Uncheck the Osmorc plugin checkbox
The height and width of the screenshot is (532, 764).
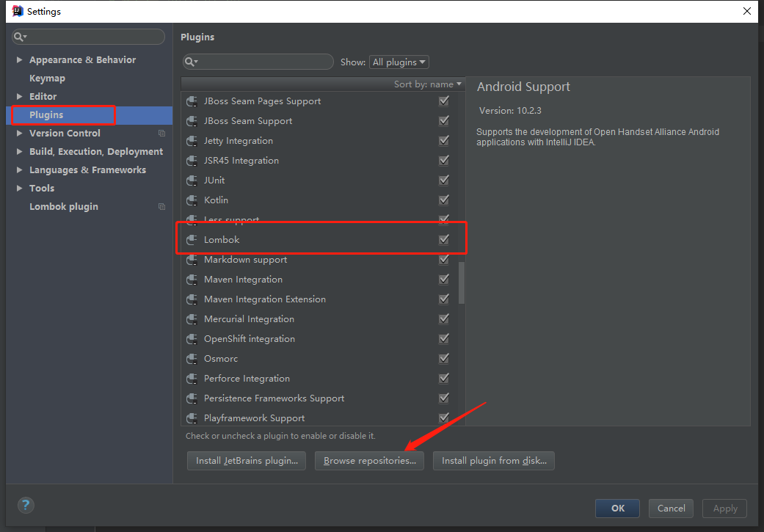pyautogui.click(x=444, y=358)
